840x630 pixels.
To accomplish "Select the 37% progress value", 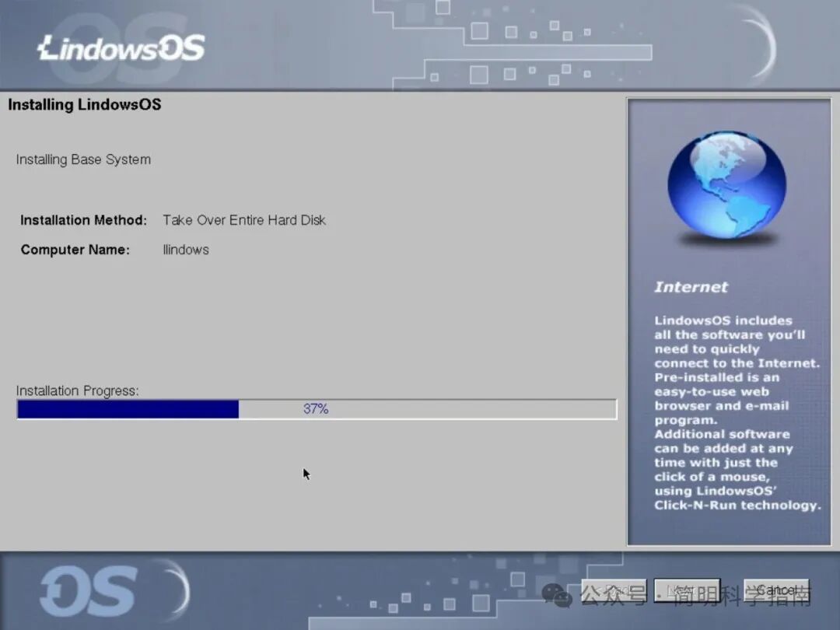I will (x=316, y=409).
